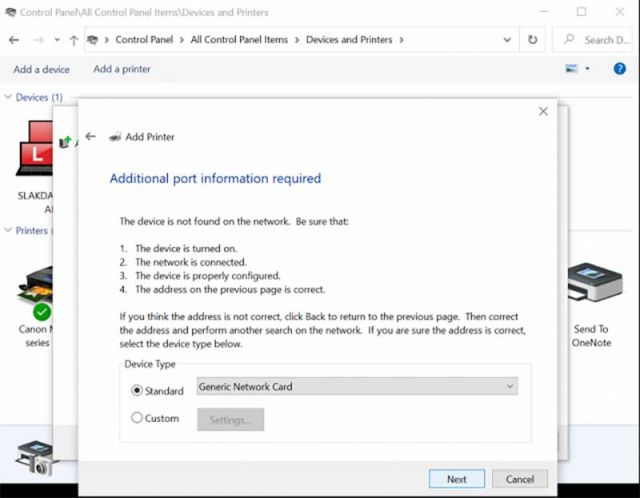Open the Generic Network Card dropdown
This screenshot has height=498, width=640.
(x=357, y=386)
